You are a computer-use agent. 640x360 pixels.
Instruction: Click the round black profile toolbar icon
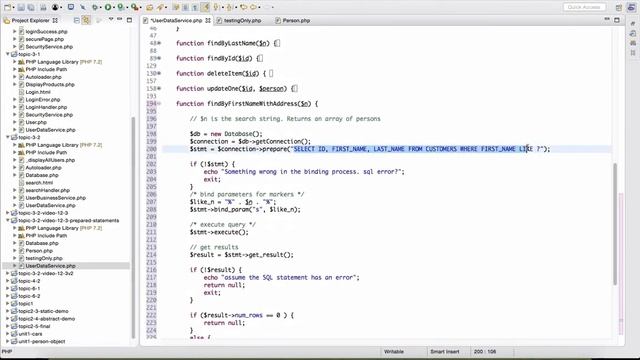click(56, 7)
